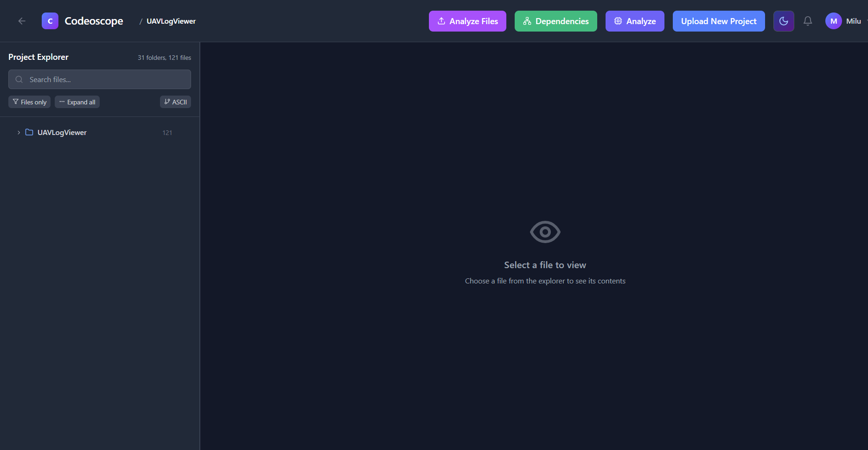
Task: Click Expand all in explorer
Action: [77, 102]
